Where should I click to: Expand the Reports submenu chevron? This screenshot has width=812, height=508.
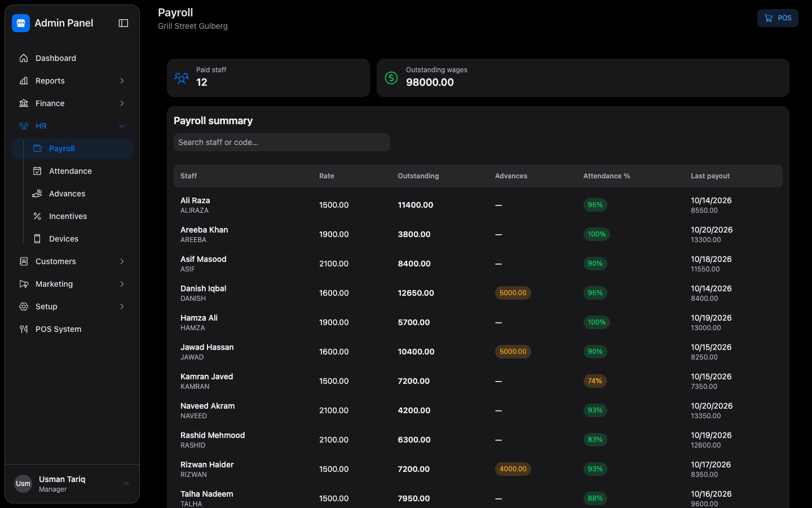pyautogui.click(x=122, y=81)
